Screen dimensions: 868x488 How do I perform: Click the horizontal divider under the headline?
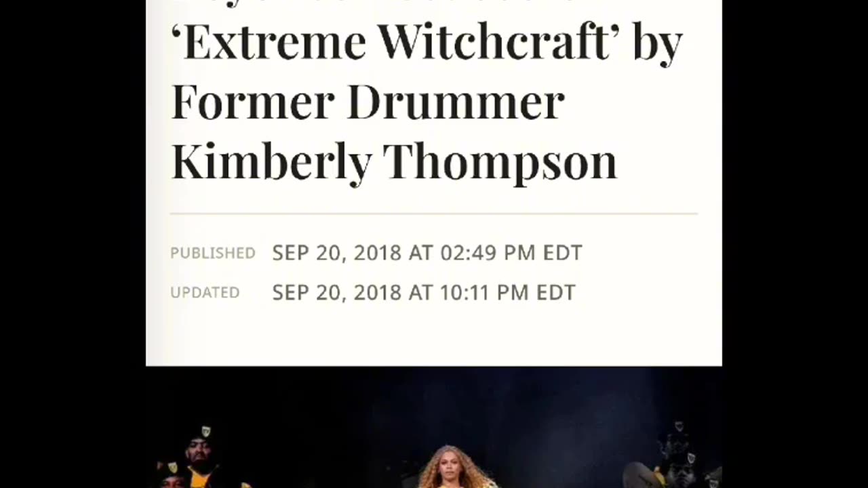tap(434, 213)
